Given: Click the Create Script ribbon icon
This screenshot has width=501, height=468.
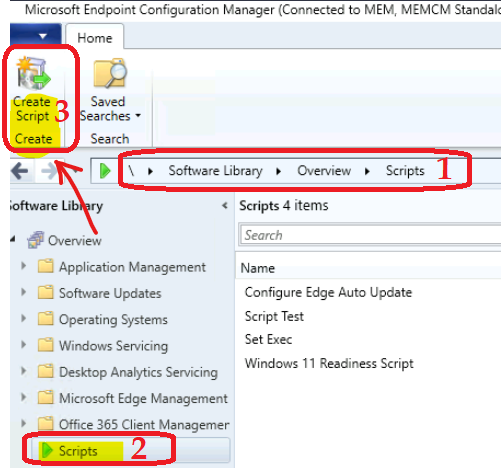Looking at the screenshot, I should [34, 73].
